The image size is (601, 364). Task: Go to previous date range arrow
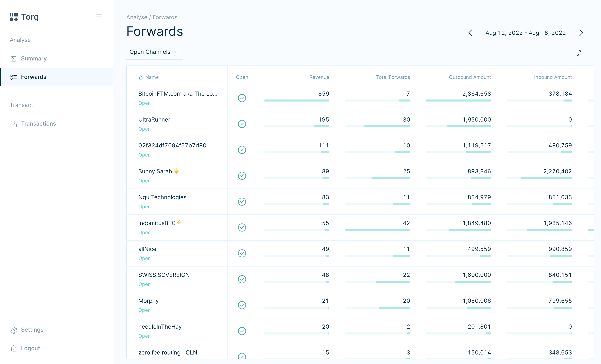[x=470, y=33]
